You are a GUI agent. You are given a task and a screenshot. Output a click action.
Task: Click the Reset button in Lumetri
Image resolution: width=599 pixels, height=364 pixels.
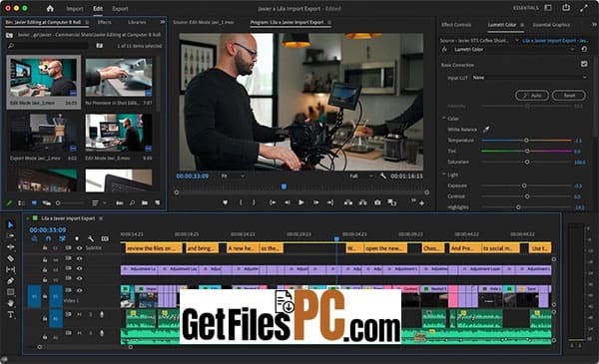(569, 96)
